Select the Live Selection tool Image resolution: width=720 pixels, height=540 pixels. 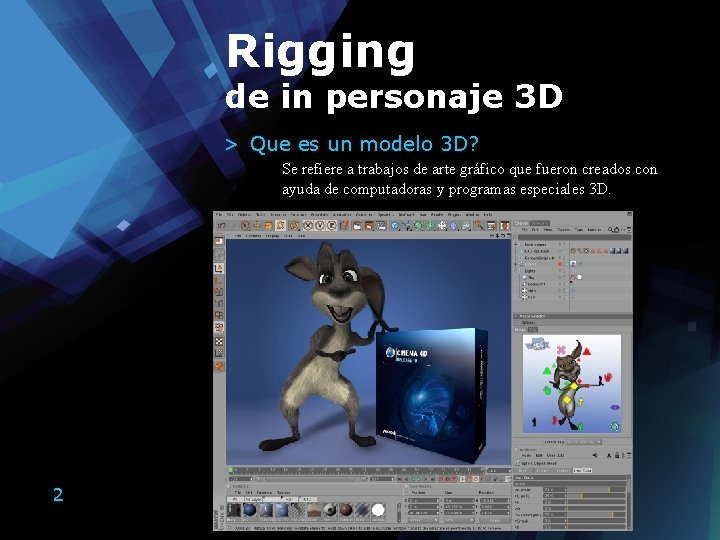click(245, 225)
